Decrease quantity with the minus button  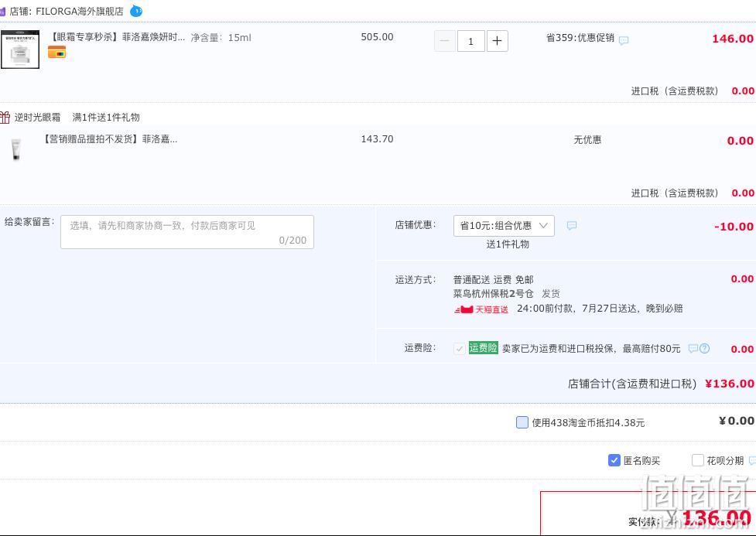[x=444, y=41]
